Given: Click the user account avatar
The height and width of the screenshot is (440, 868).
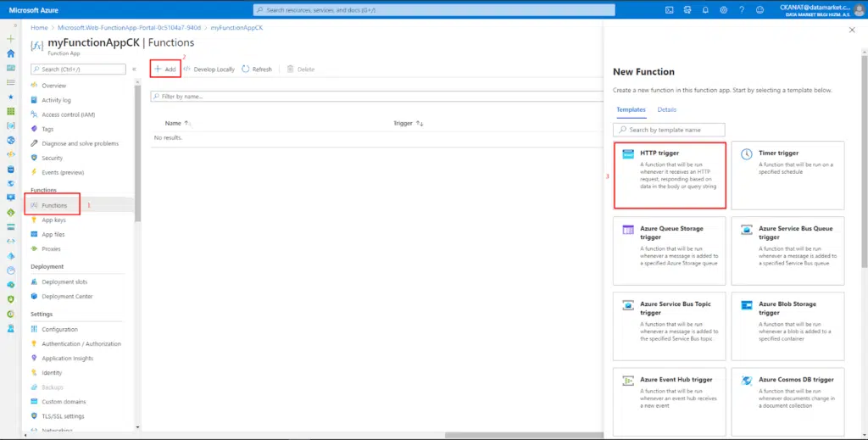Looking at the screenshot, I should [x=860, y=10].
